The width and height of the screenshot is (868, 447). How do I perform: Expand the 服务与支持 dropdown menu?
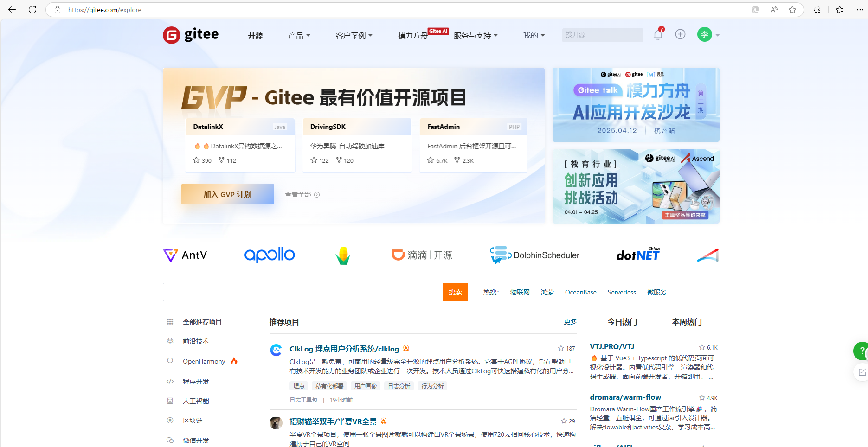click(476, 35)
